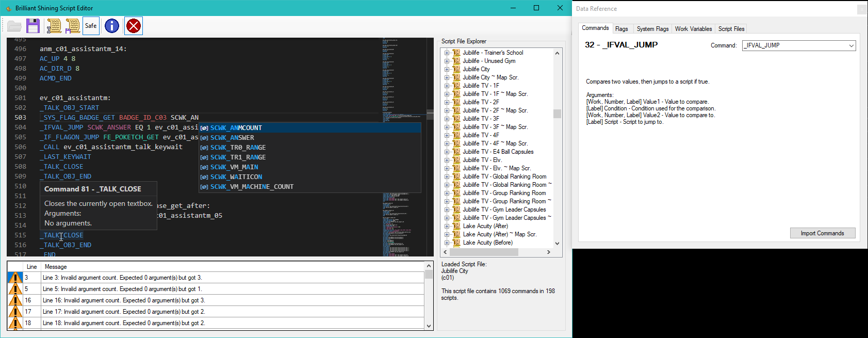The image size is (868, 338).
Task: Click the tree's horizontal scrollbar right arrow
Action: [548, 252]
